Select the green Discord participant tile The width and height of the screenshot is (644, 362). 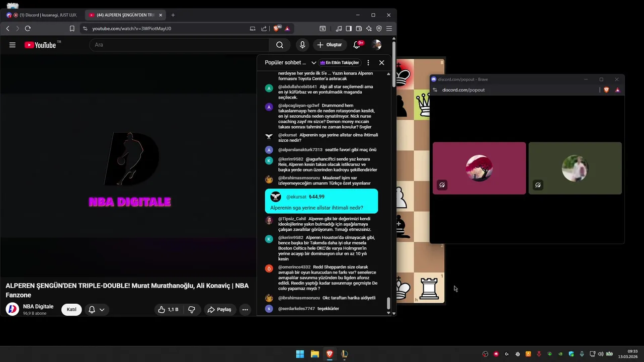[575, 168]
